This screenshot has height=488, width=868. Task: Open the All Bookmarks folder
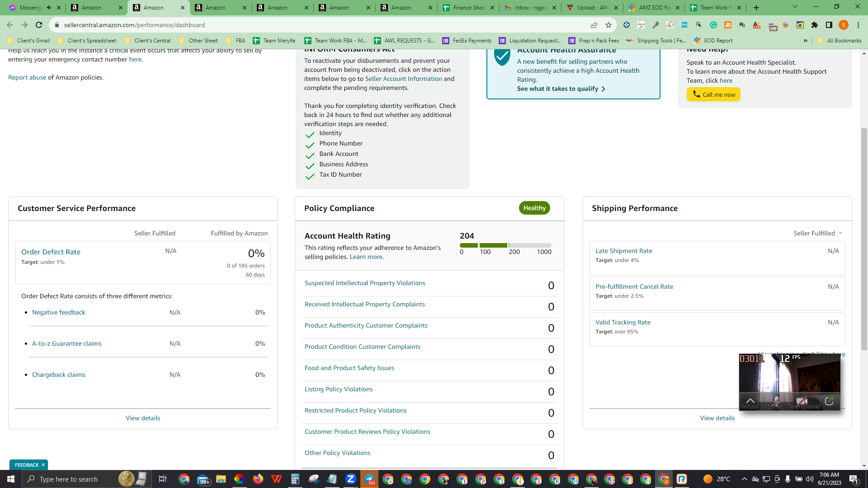pos(840,41)
